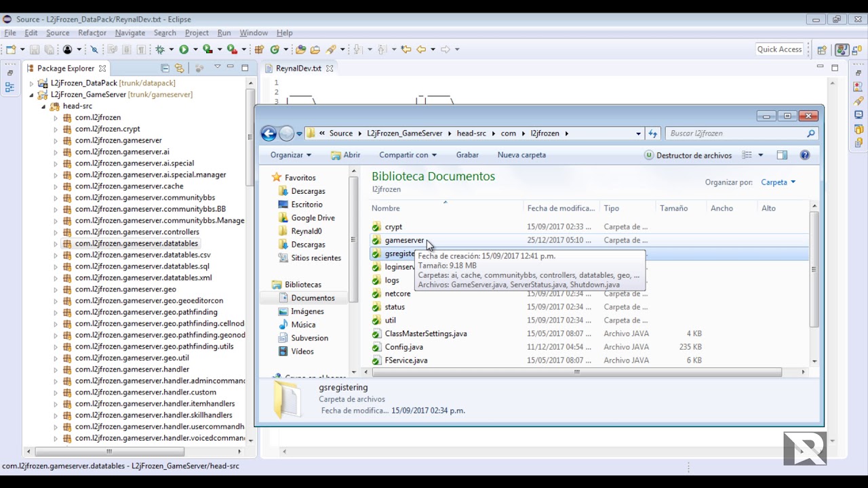This screenshot has width=868, height=488.
Task: Open the Help icon in Explorer toolbar
Action: 805,155
